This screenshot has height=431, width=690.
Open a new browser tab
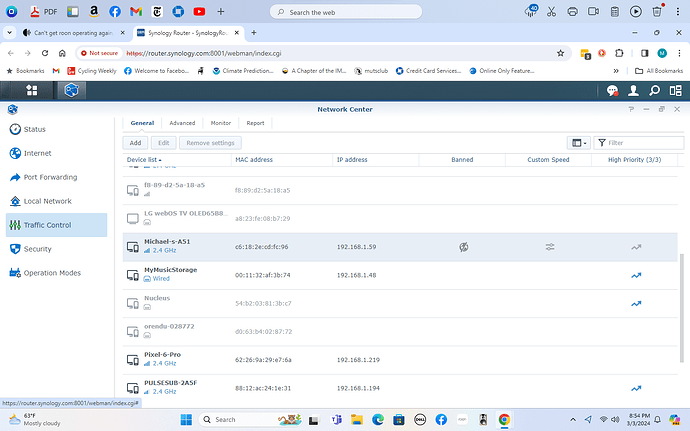(254, 33)
